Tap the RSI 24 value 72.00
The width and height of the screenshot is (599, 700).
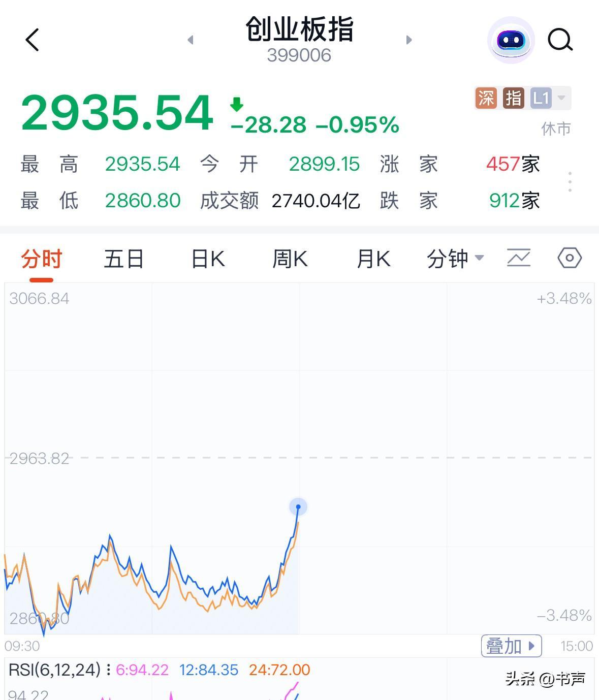pyautogui.click(x=279, y=670)
